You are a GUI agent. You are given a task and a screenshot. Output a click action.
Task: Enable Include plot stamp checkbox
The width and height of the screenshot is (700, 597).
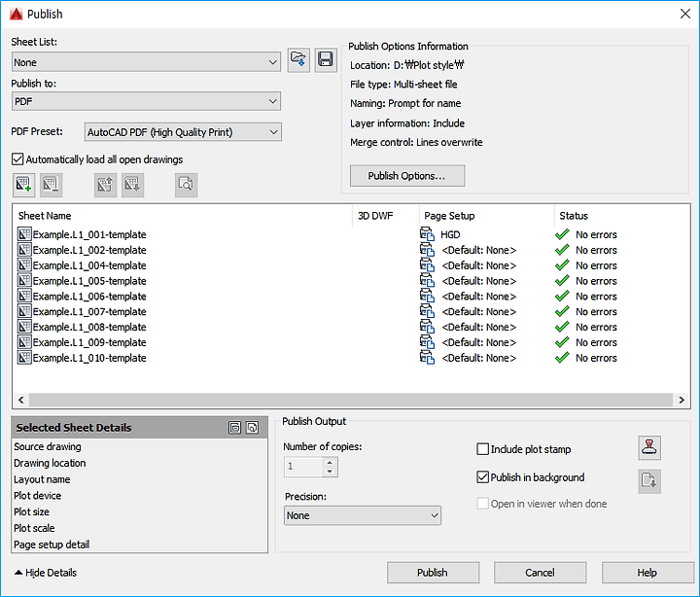(x=482, y=449)
